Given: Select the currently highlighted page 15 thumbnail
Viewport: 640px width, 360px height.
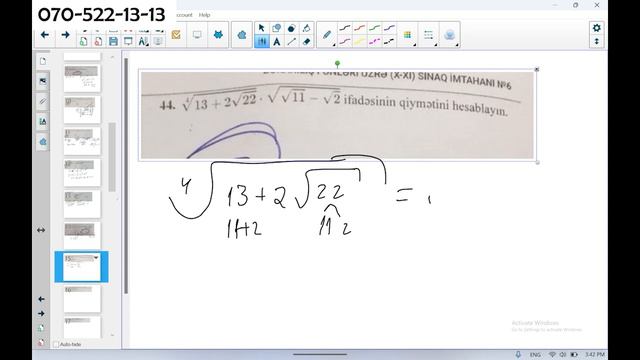Looking at the screenshot, I should (x=82, y=267).
